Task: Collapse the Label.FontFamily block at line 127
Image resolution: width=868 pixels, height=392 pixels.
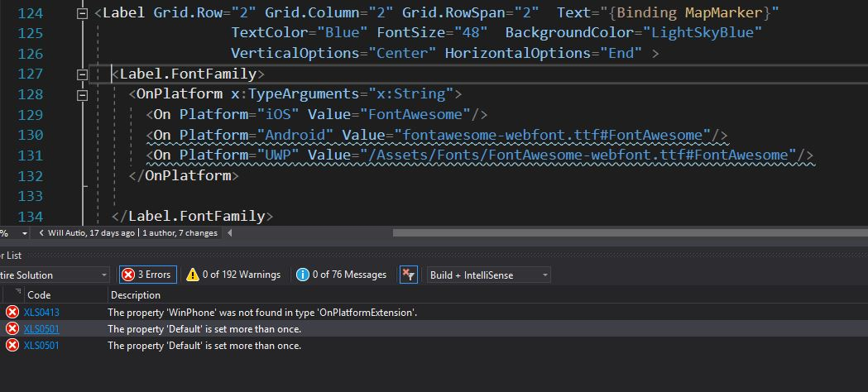Action: (x=82, y=74)
